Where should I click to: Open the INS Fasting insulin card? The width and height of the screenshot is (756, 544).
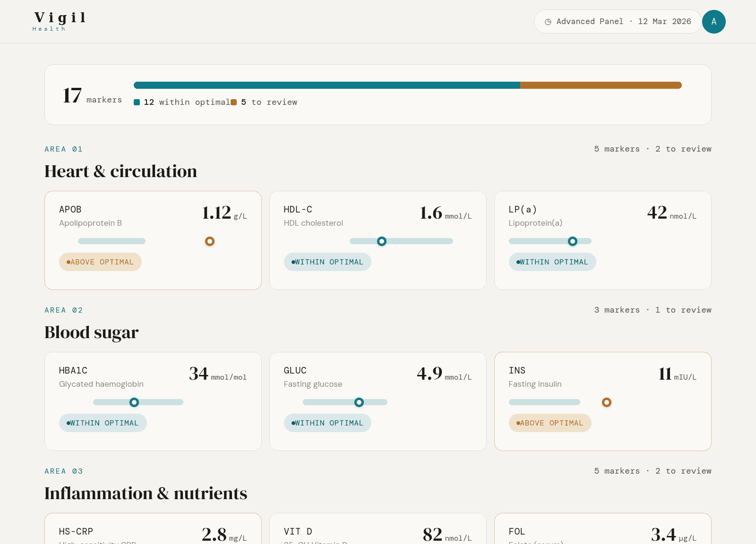pyautogui.click(x=603, y=401)
